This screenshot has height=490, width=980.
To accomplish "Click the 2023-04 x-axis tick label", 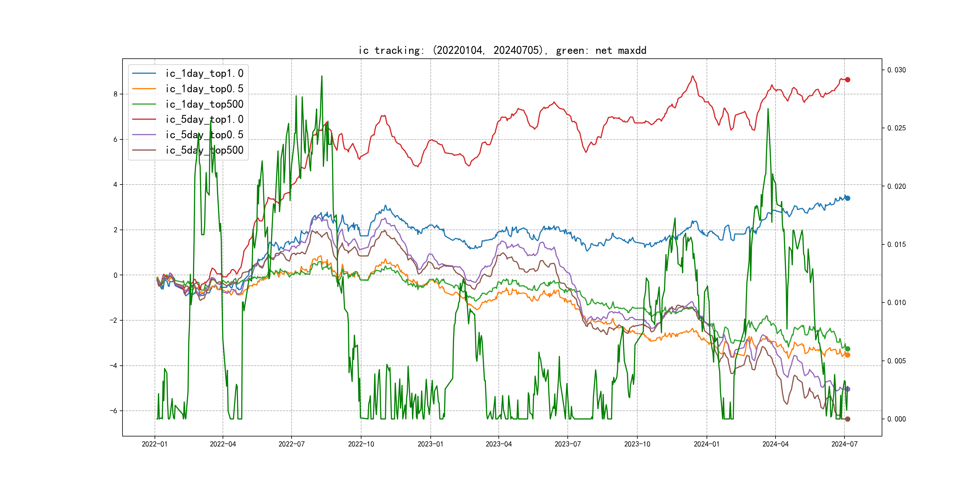I will pyautogui.click(x=498, y=444).
